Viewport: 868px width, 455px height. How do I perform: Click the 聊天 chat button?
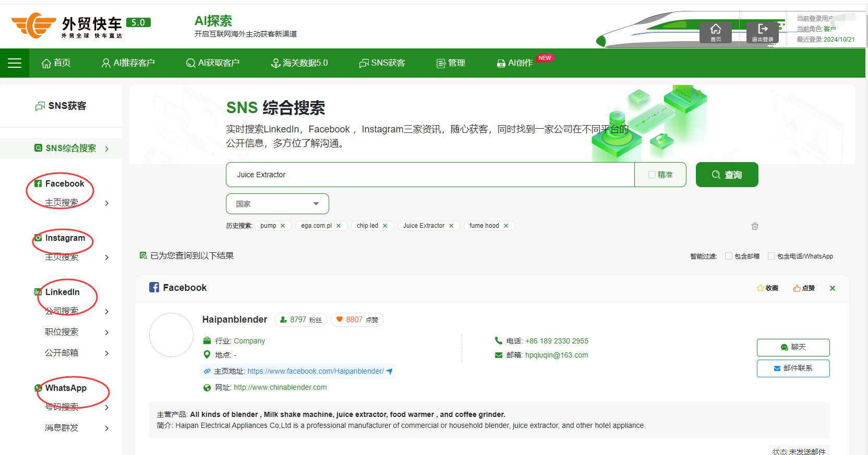coord(793,348)
